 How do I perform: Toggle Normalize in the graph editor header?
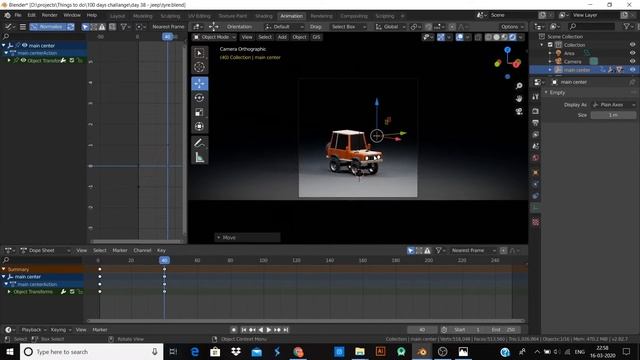47,27
